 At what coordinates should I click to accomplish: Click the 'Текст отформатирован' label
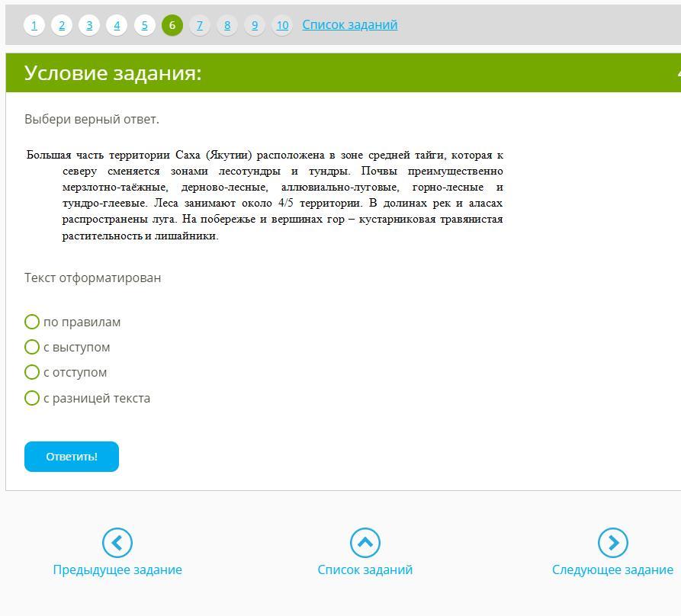pyautogui.click(x=92, y=278)
